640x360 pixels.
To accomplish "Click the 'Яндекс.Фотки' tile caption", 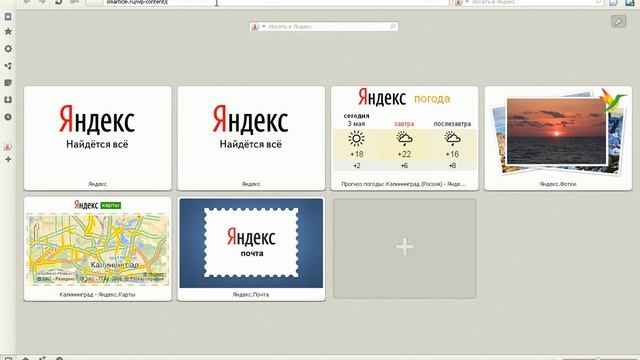I will pos(558,184).
